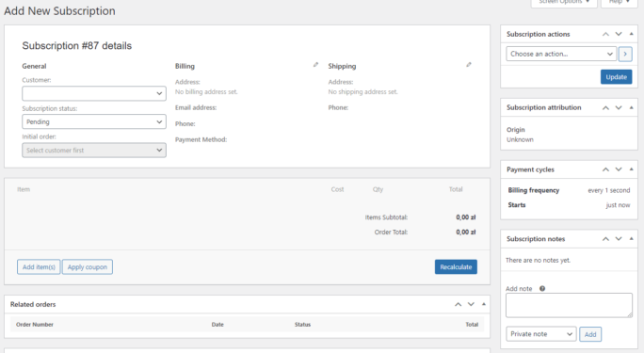Screen dimensions: 644x353
Task: Open the Help tab
Action: (619, 3)
